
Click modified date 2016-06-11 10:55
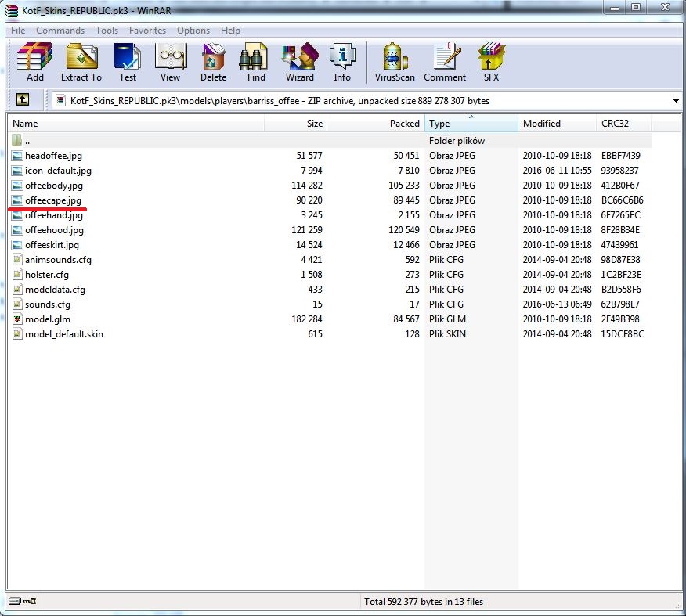[557, 171]
